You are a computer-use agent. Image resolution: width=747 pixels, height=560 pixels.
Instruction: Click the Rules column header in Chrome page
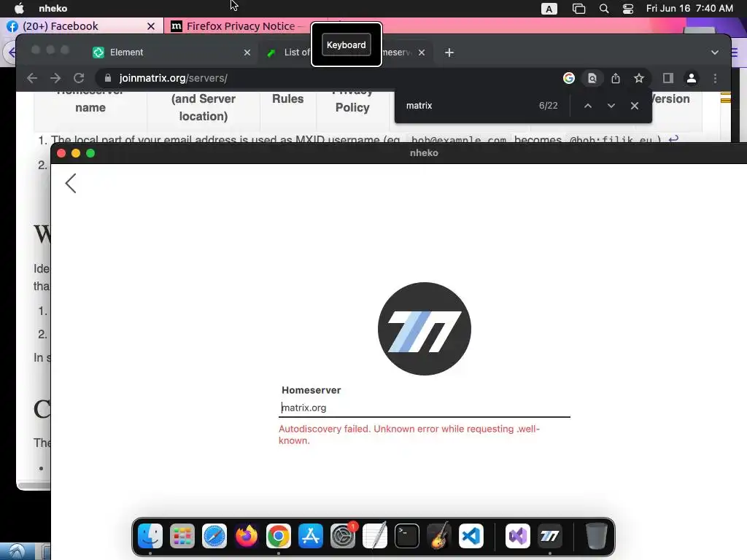(287, 98)
